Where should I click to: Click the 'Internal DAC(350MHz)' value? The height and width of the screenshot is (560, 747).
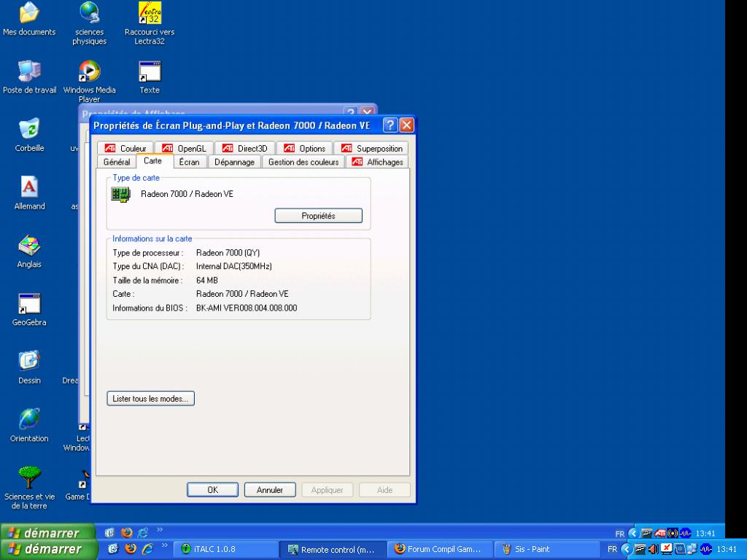[234, 266]
